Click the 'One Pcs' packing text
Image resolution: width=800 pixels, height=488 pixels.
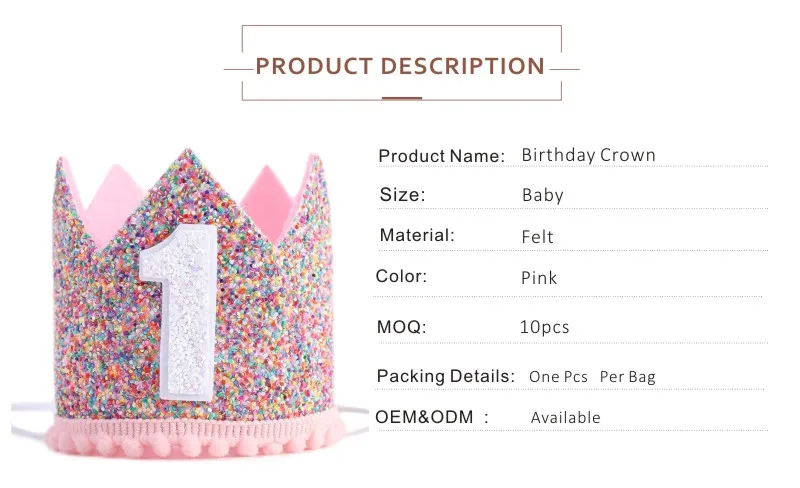[558, 377]
